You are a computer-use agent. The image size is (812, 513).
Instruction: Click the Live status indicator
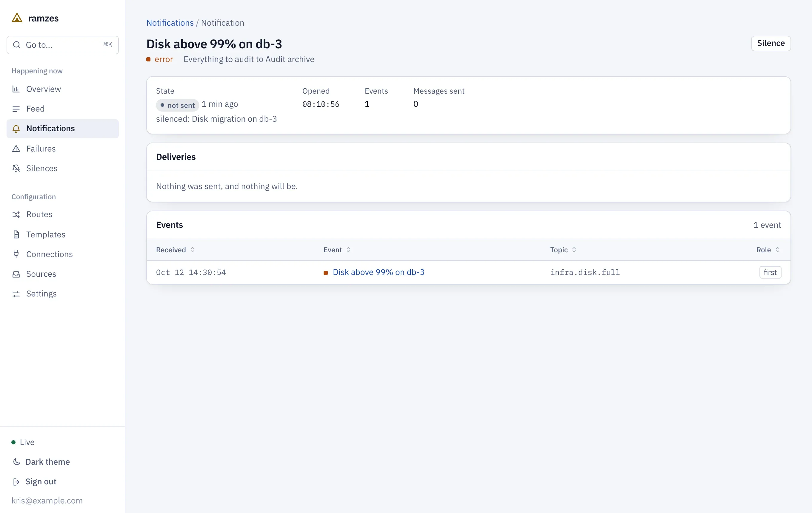click(x=23, y=442)
